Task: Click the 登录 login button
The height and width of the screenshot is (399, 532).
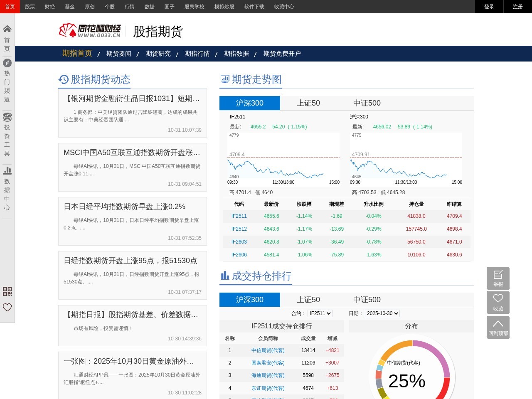Action: (x=489, y=7)
